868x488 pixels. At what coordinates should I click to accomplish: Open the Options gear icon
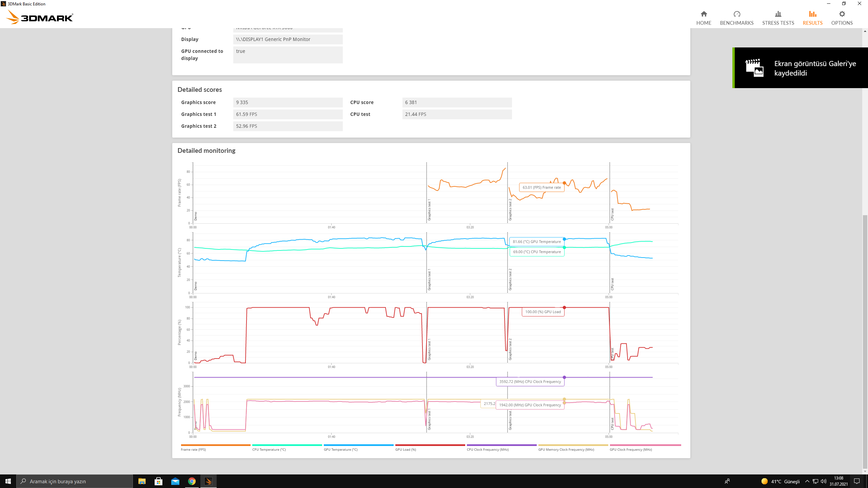tap(842, 14)
